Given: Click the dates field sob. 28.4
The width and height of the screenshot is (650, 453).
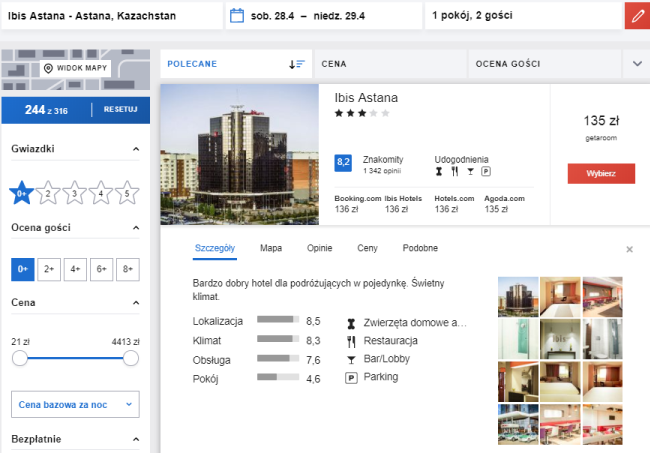Looking at the screenshot, I should click(x=324, y=16).
